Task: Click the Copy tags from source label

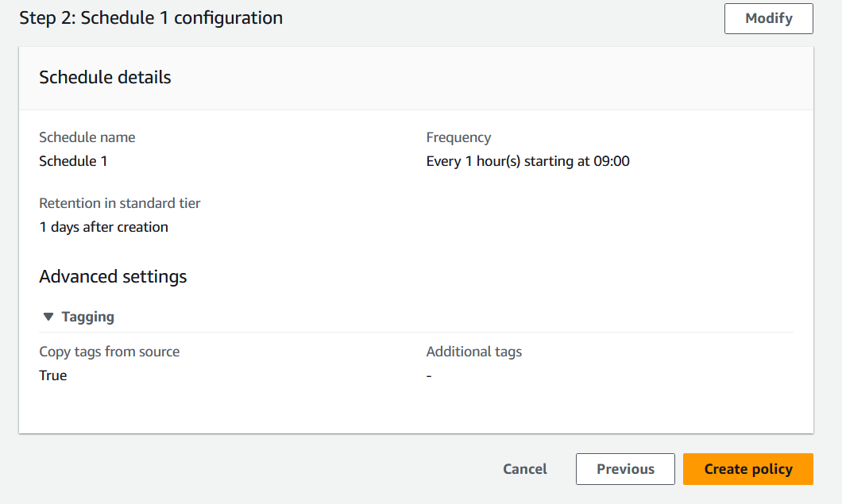Action: click(109, 352)
